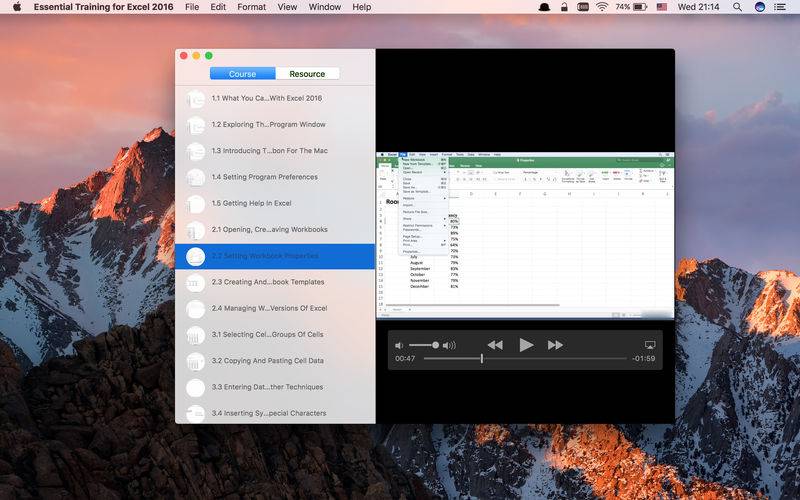Select the Course tab
The image size is (800, 500).
point(242,74)
